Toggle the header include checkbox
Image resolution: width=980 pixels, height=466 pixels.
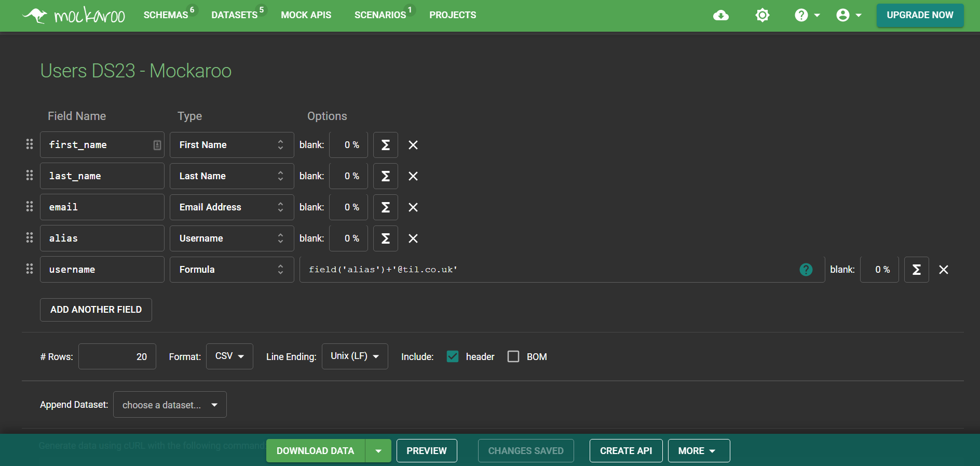(x=453, y=356)
